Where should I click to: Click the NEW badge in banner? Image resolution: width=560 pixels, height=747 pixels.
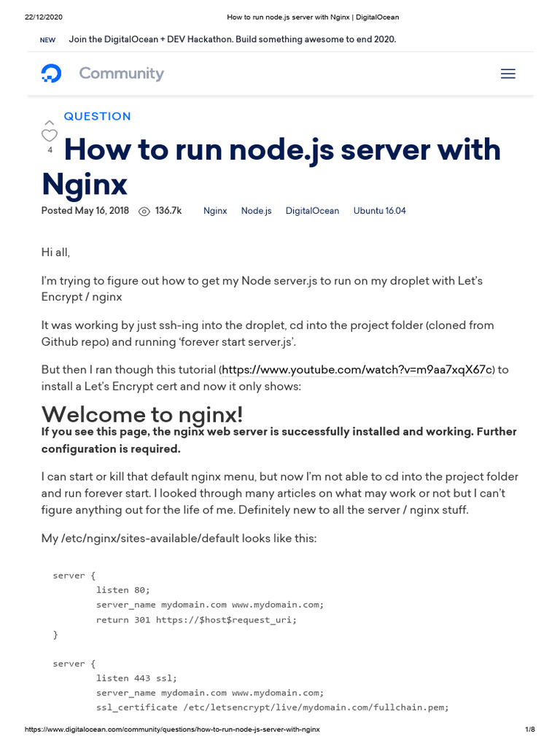[47, 40]
